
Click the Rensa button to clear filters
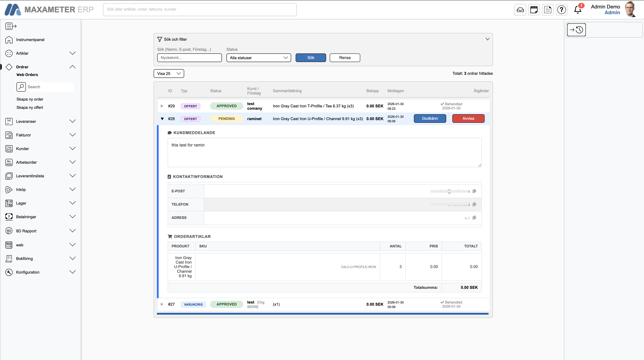pos(345,58)
